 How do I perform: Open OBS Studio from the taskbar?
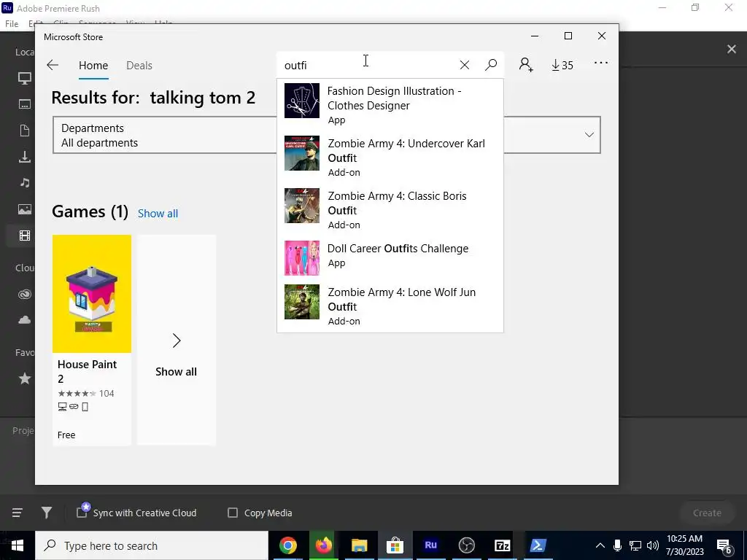point(466,545)
